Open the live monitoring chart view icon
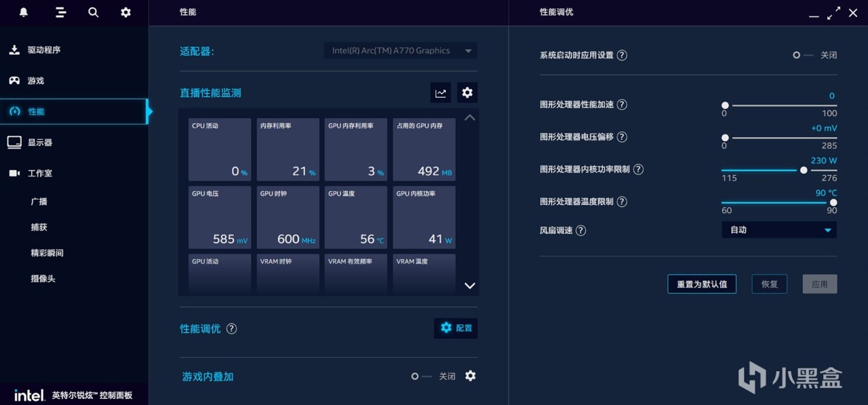Viewport: 868px width, 405px height. coord(441,93)
